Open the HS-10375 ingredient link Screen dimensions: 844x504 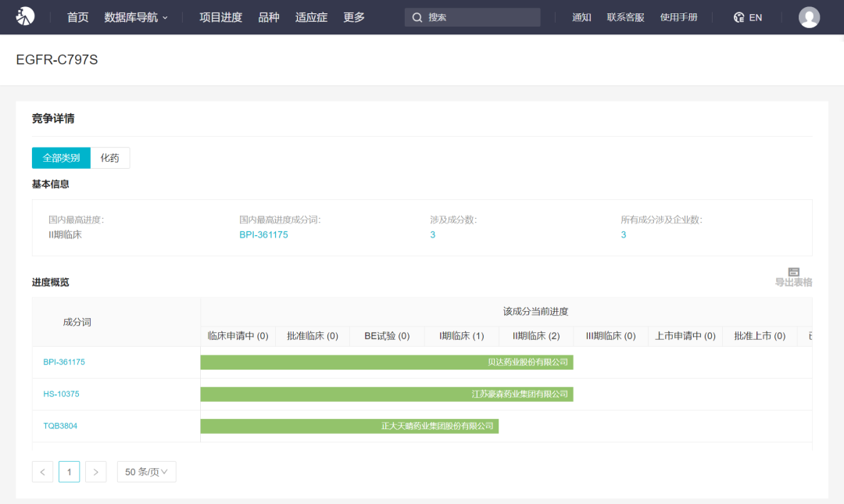[61, 394]
